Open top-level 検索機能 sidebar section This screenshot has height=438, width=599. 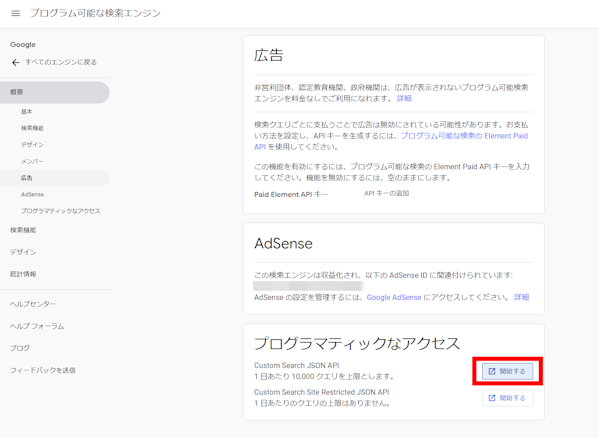pos(23,230)
